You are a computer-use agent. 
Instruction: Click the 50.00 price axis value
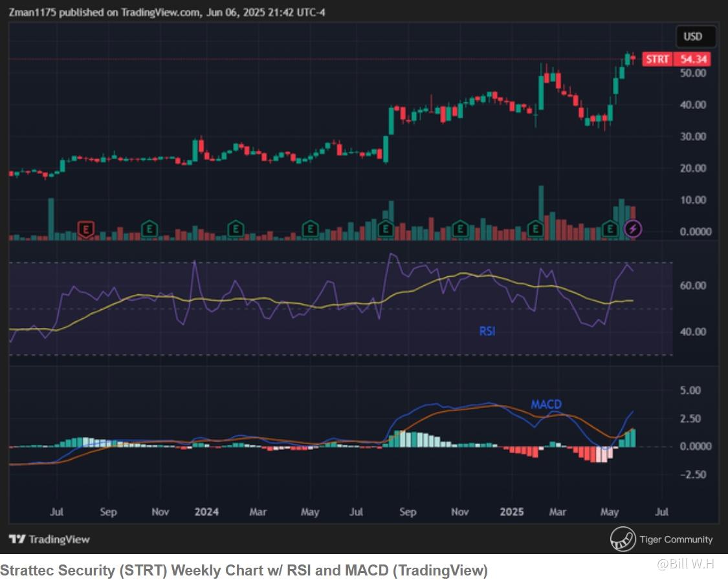point(692,73)
